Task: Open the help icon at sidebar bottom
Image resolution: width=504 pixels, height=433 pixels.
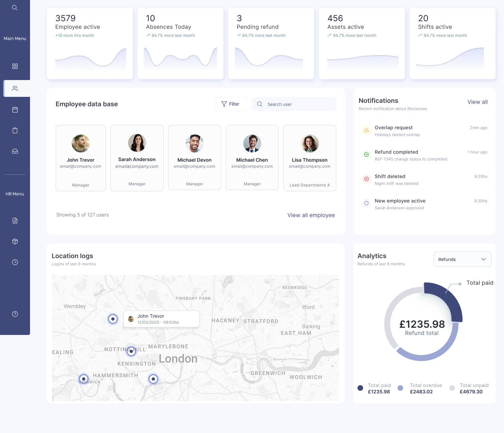Action: pyautogui.click(x=15, y=314)
